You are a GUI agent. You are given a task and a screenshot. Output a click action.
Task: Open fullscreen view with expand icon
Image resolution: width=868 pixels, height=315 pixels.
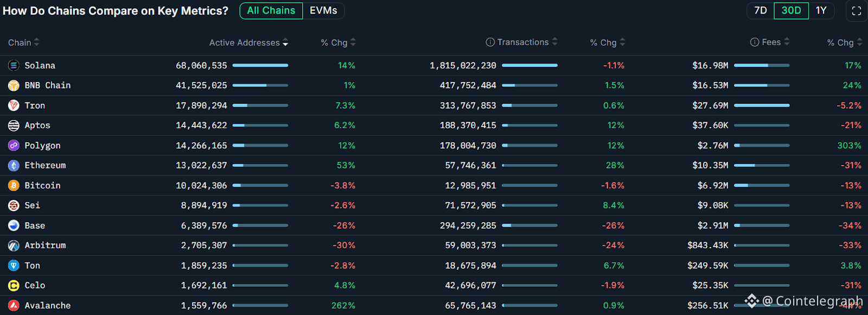pyautogui.click(x=856, y=11)
